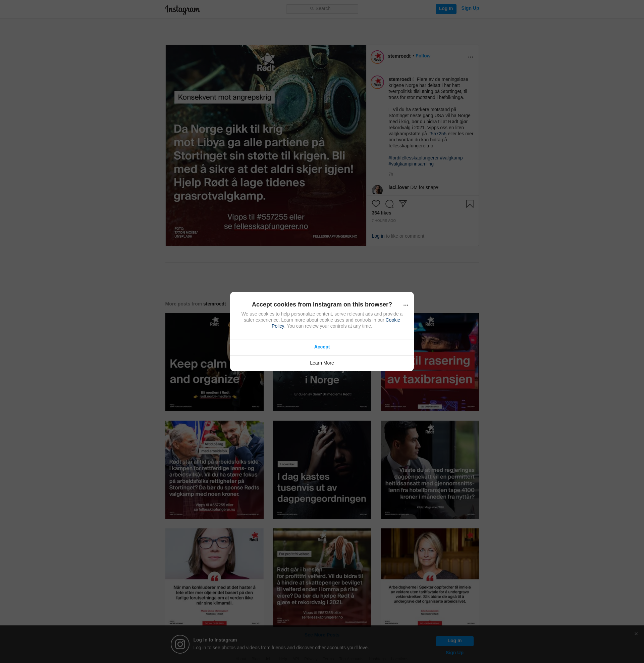Image resolution: width=644 pixels, height=663 pixels.
Task: Click the heart like icon
Action: coord(376,204)
